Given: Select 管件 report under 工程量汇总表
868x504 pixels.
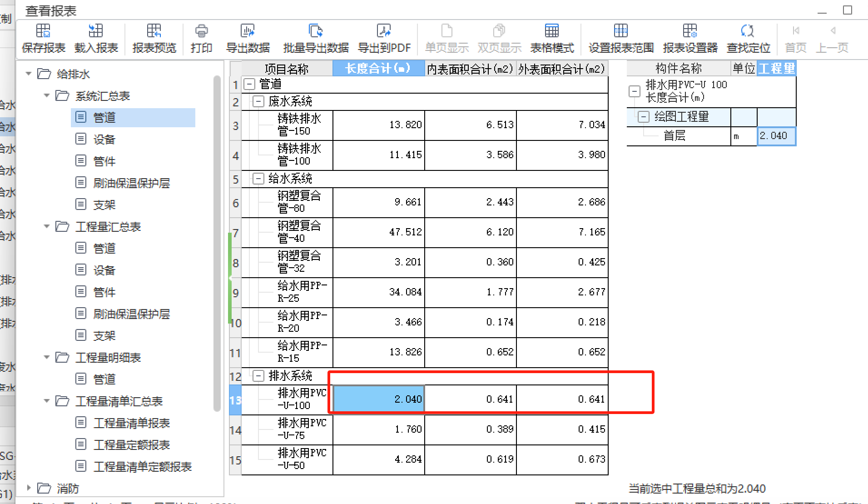Looking at the screenshot, I should 104,292.
